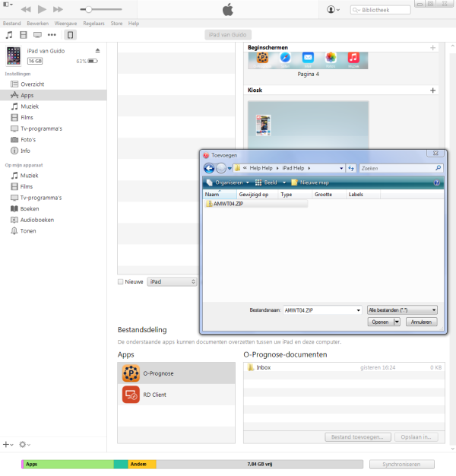The image size is (456, 476).
Task: Select O-Prognose in the Apps list
Action: pos(176,373)
